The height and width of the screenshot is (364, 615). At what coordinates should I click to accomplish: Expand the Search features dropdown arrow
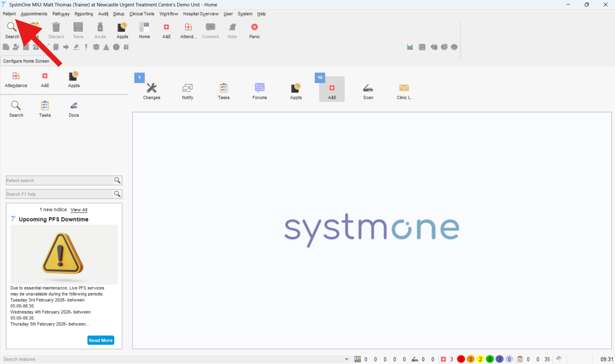click(x=346, y=359)
